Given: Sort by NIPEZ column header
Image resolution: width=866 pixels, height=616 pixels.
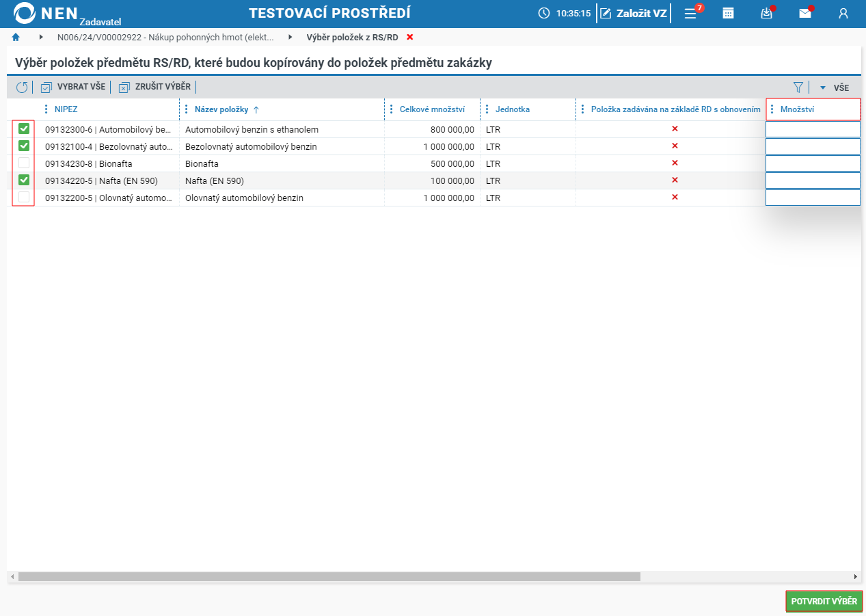Looking at the screenshot, I should pyautogui.click(x=66, y=109).
